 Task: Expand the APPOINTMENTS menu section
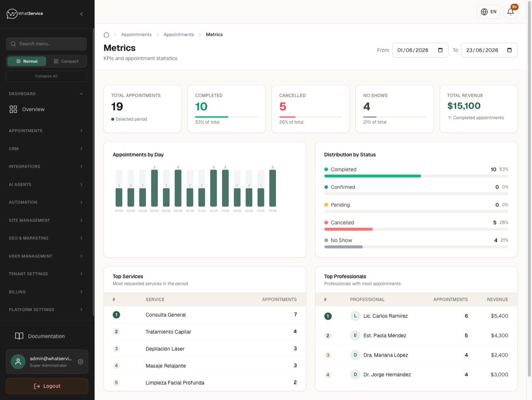pyautogui.click(x=46, y=131)
